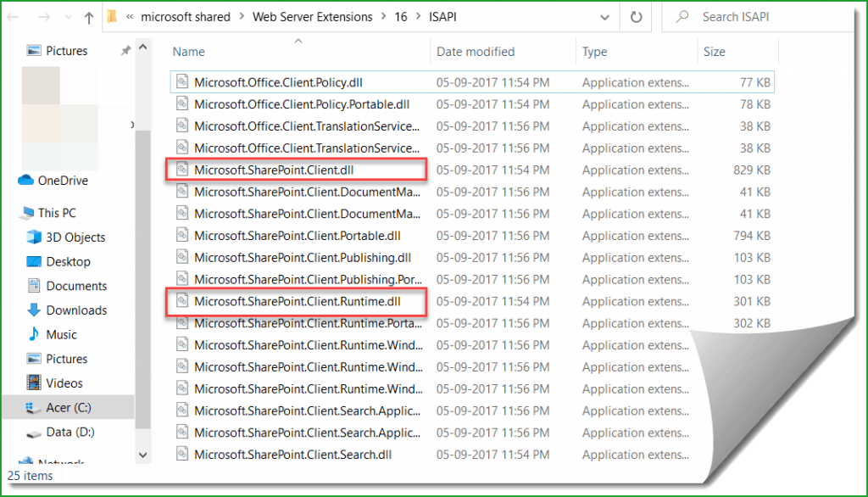868x497 pixels.
Task: Click the Up one level arrow
Action: [x=88, y=17]
